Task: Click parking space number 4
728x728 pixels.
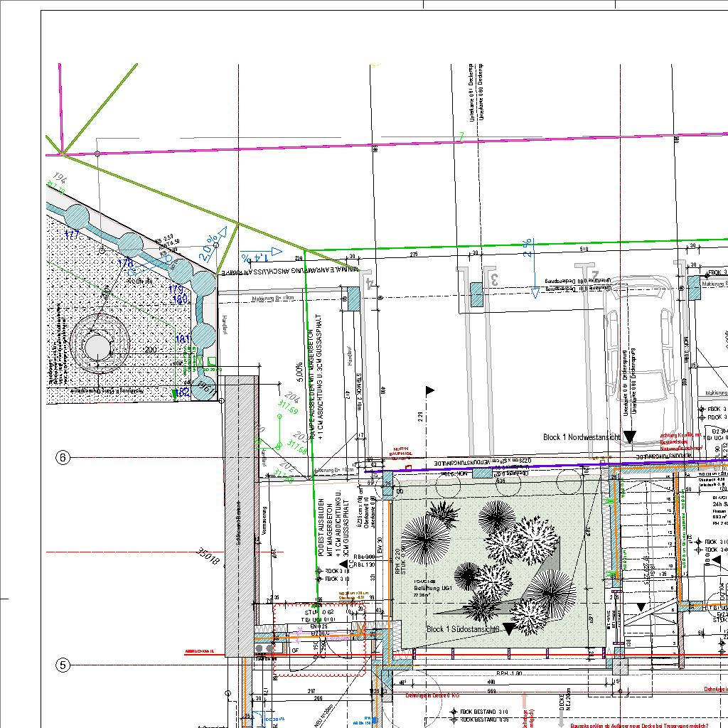Action: click(369, 283)
